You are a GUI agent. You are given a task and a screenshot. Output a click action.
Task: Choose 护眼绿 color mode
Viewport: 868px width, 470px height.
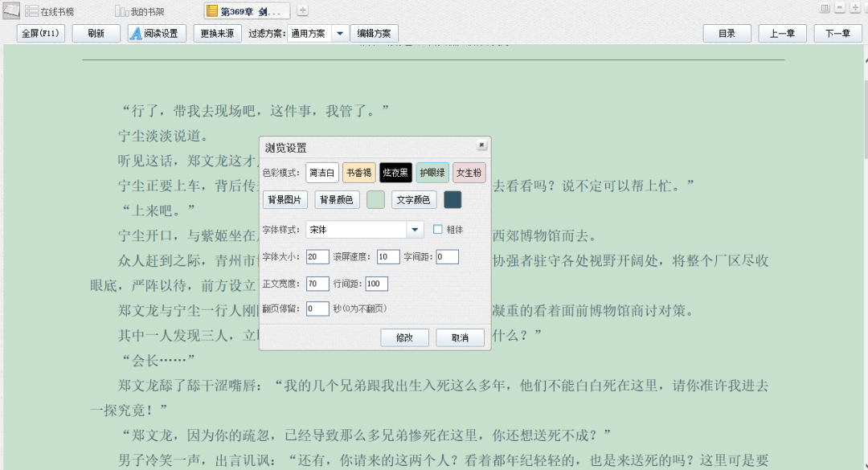(x=432, y=173)
